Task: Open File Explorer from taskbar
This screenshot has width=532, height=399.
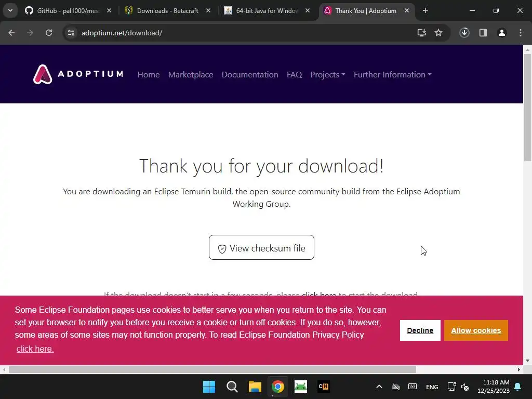Action: coord(255,387)
